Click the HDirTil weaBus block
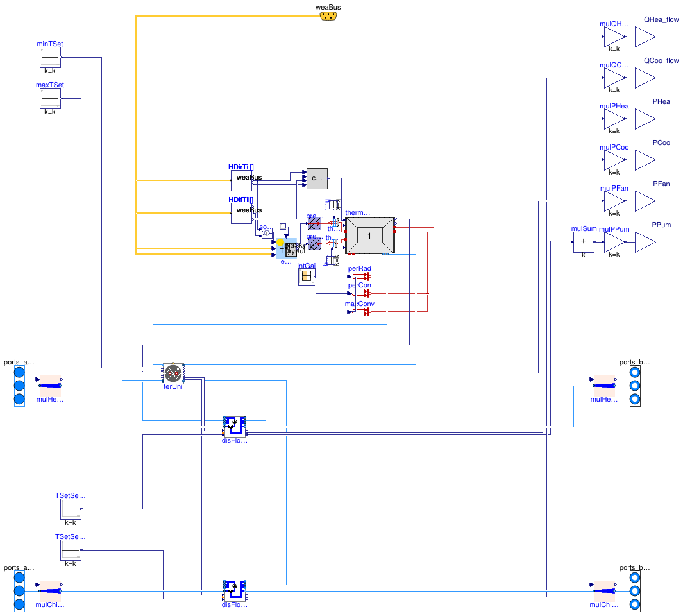The height and width of the screenshot is (616, 683). pyautogui.click(x=241, y=180)
